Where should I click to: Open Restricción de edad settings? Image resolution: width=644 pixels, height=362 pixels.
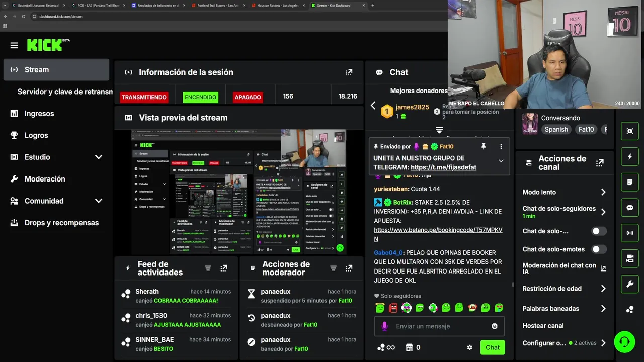point(565,289)
